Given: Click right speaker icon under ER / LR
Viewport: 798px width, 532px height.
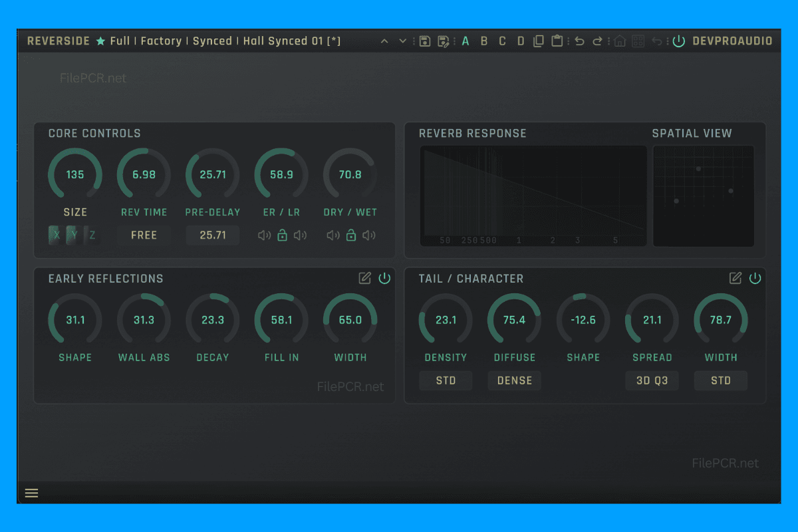Looking at the screenshot, I should (300, 235).
